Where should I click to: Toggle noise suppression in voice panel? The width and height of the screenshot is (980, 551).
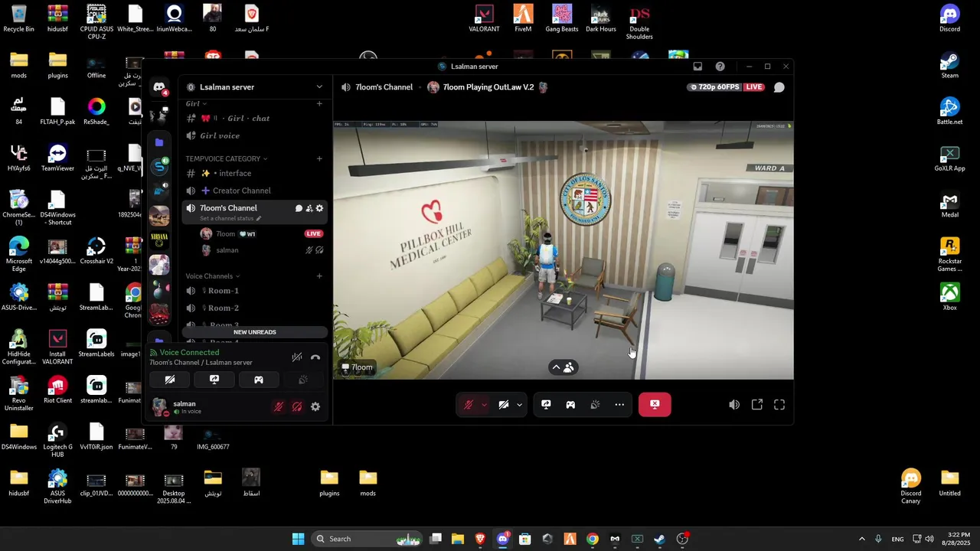tap(297, 357)
